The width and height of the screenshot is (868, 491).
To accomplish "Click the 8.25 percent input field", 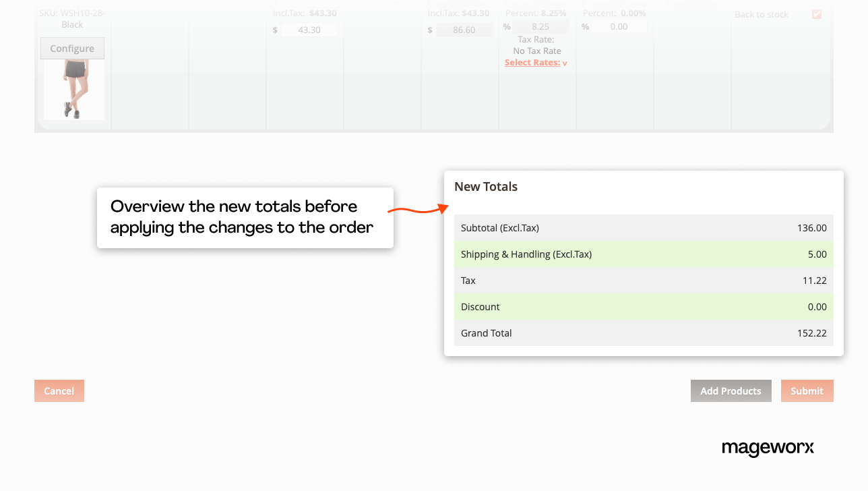I will (540, 26).
